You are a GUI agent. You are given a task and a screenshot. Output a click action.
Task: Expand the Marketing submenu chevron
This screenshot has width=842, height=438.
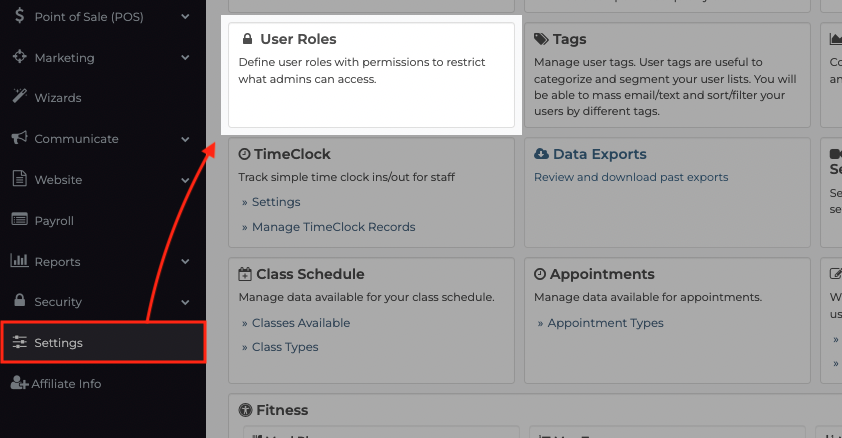pyautogui.click(x=185, y=57)
